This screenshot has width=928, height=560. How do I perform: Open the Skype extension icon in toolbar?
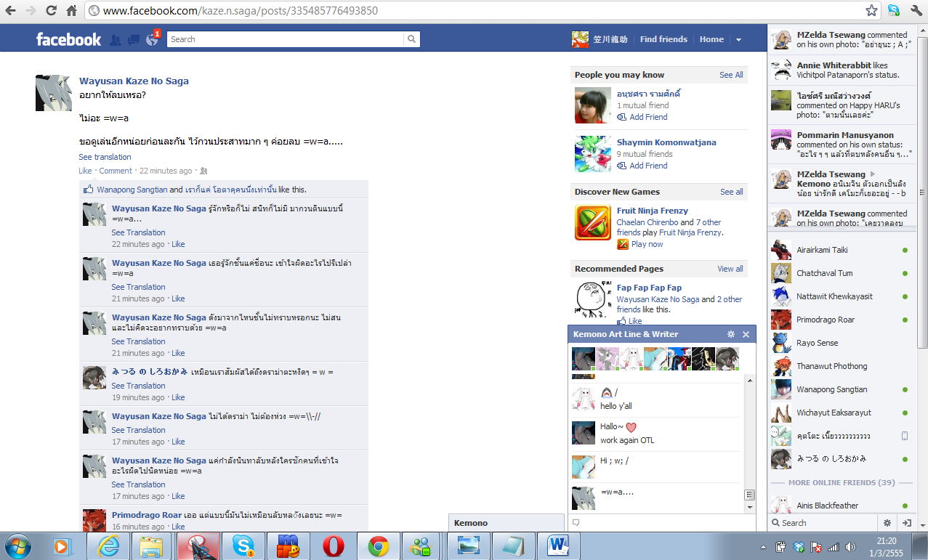(894, 11)
